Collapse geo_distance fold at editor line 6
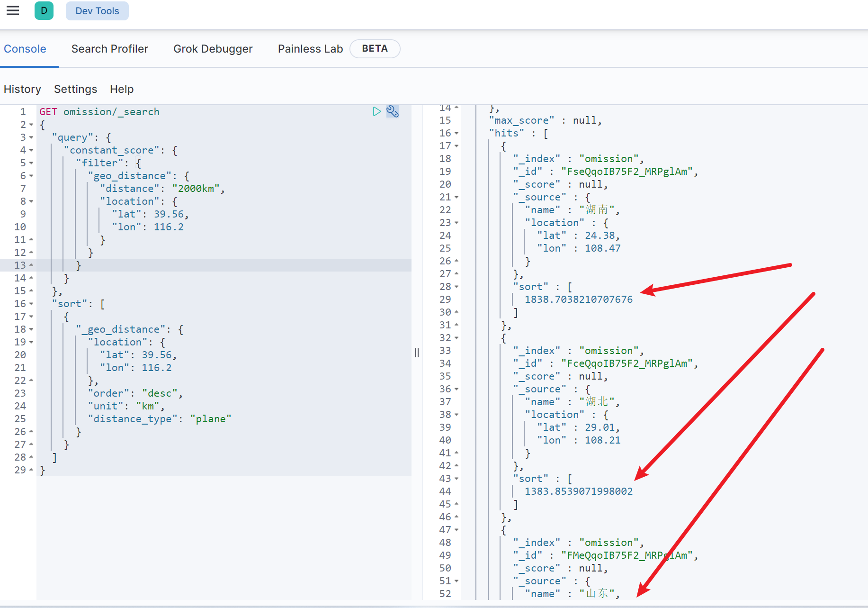This screenshot has height=608, width=868. point(31,176)
